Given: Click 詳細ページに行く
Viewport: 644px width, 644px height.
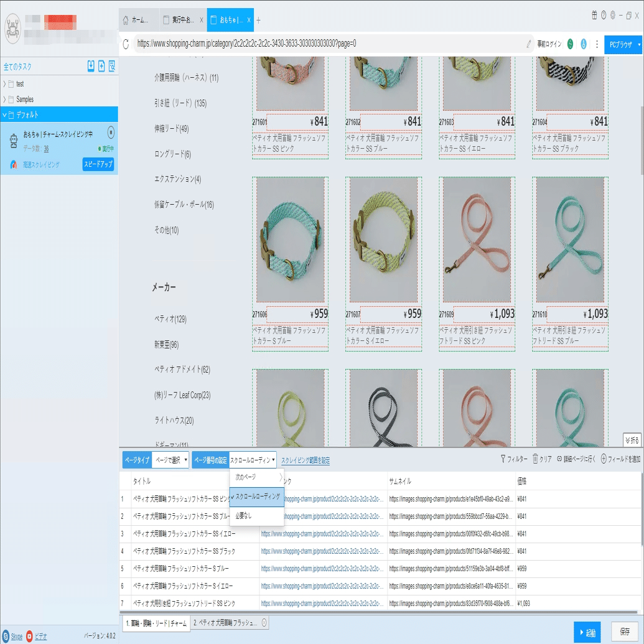Looking at the screenshot, I should coord(576,459).
